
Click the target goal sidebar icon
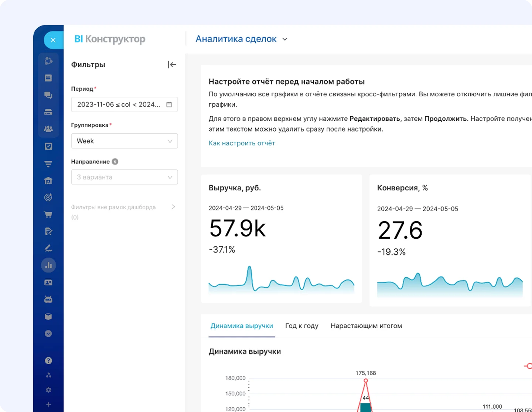[48, 198]
